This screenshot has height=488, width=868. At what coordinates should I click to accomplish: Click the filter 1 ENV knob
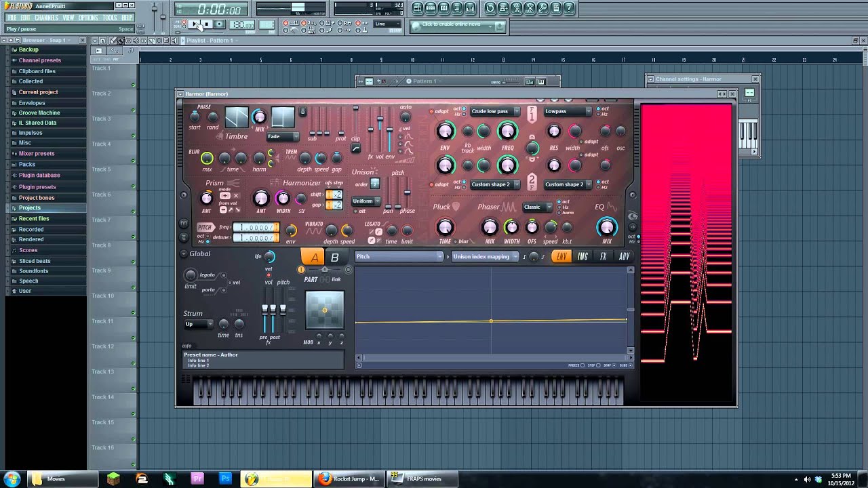pyautogui.click(x=445, y=130)
